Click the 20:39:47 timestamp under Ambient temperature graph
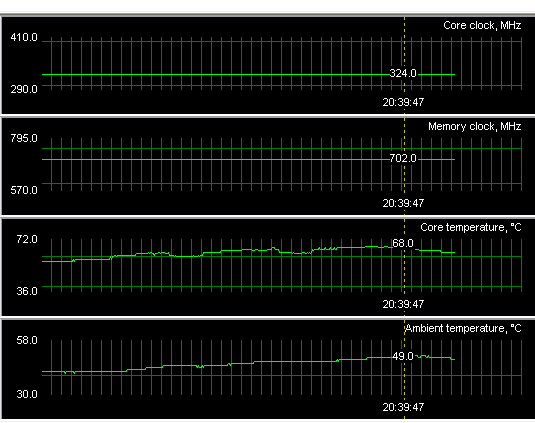 click(403, 407)
